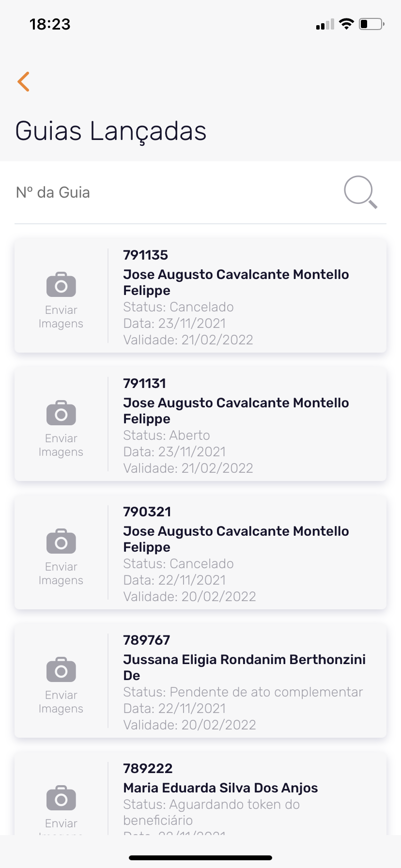Open guia number 791131
This screenshot has height=868, width=401.
tap(144, 384)
